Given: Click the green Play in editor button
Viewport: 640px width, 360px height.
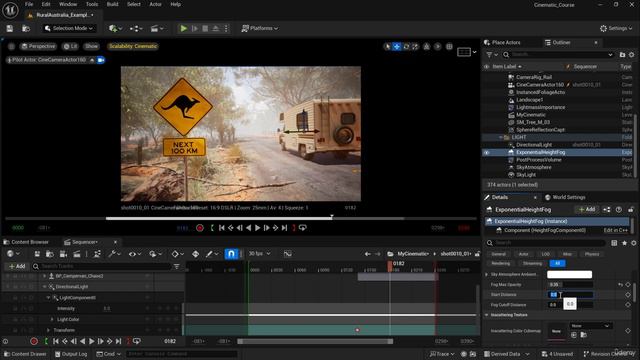Looking at the screenshot, I should click(184, 28).
